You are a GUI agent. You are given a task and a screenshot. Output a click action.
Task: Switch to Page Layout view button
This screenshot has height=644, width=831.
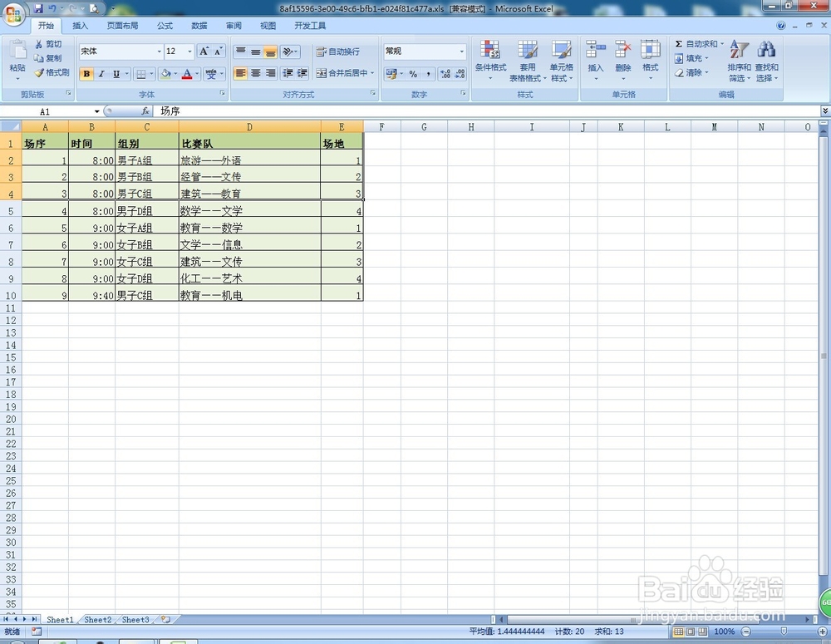[691, 632]
